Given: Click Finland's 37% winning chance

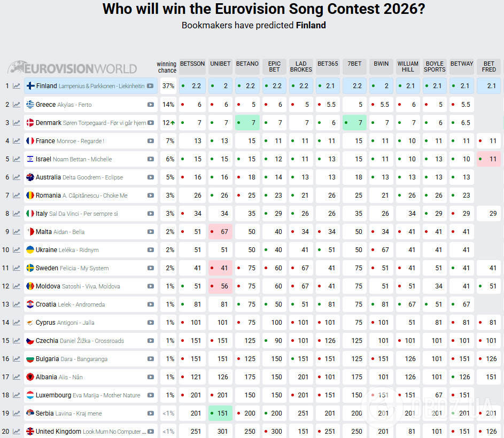Looking at the screenshot, I should pos(168,86).
